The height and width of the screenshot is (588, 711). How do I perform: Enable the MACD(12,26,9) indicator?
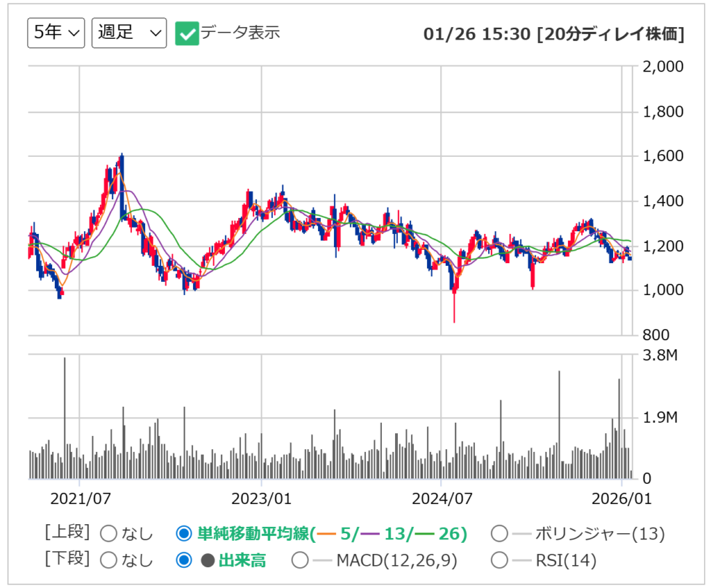[x=300, y=560]
